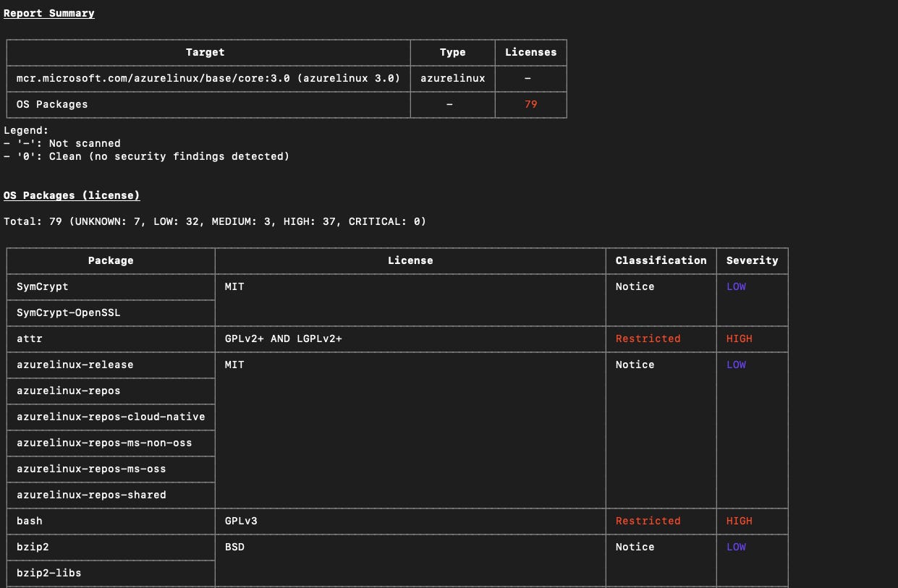Click Notice classification in SymCrypt row
This screenshot has width=898, height=588.
pos(635,286)
